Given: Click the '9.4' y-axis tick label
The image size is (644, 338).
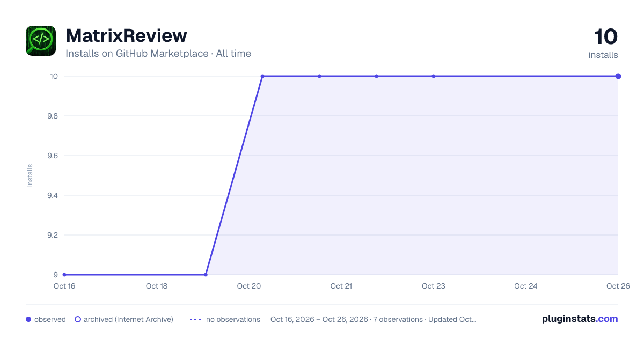Looking at the screenshot, I should click(53, 195).
